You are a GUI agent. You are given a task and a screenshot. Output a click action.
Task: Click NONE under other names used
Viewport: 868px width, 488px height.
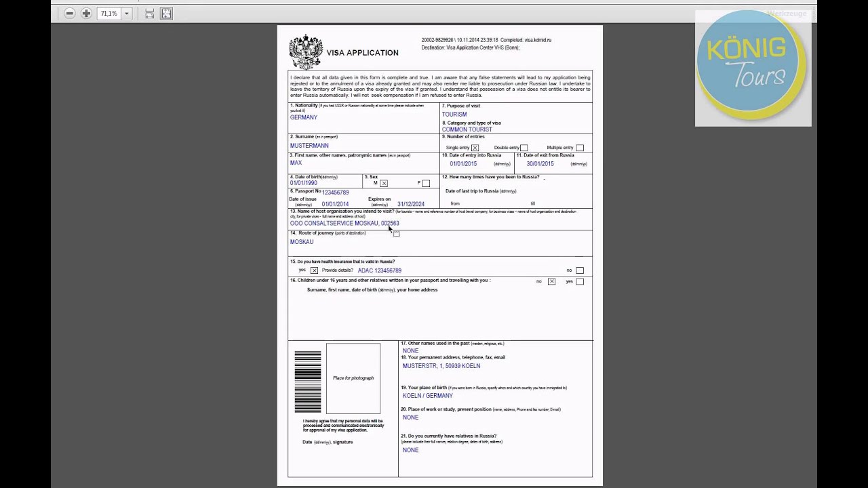(410, 351)
